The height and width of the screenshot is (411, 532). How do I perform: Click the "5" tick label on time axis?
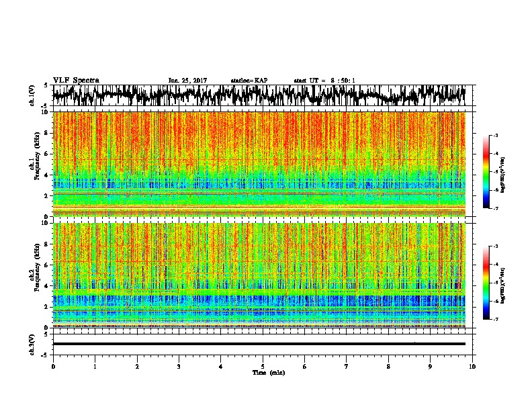click(x=263, y=367)
